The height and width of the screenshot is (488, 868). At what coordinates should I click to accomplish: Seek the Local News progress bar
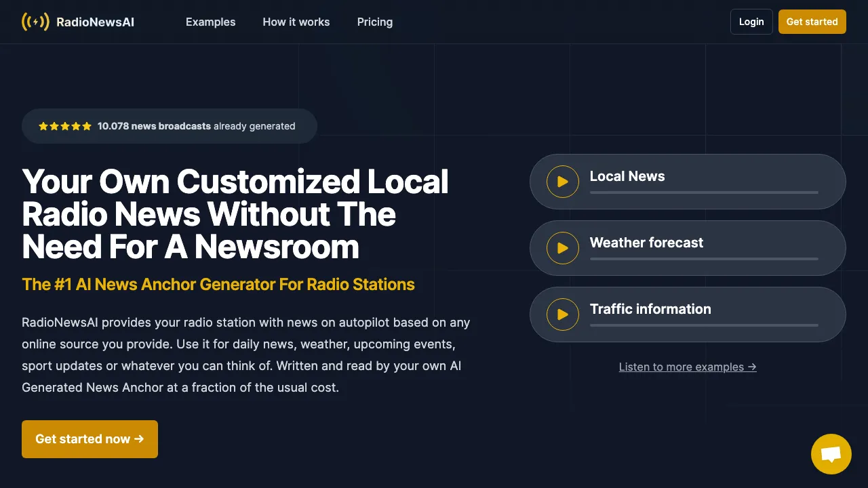(x=704, y=192)
